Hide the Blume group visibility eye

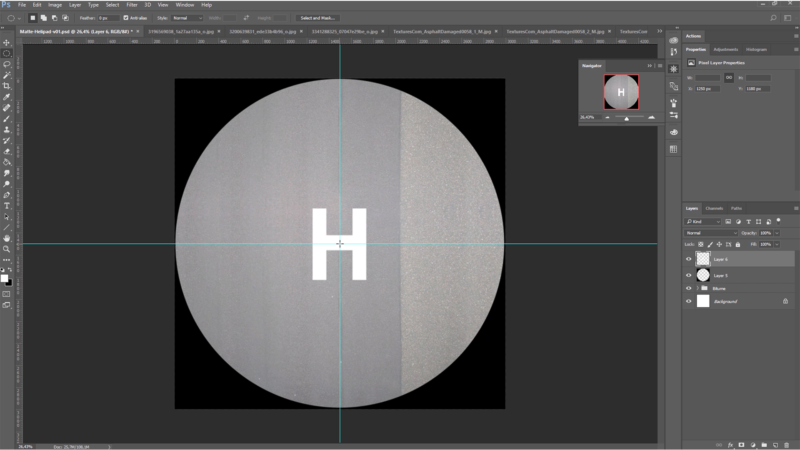point(688,288)
